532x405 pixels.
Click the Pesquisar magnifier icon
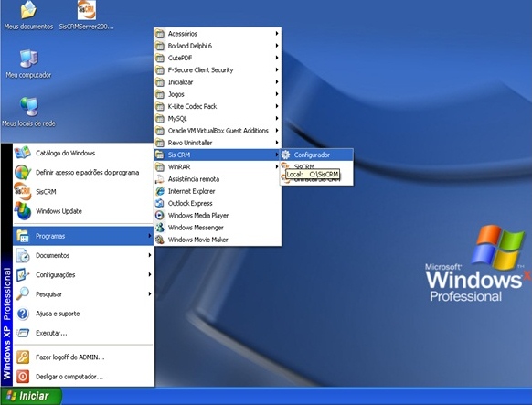[x=22, y=294]
